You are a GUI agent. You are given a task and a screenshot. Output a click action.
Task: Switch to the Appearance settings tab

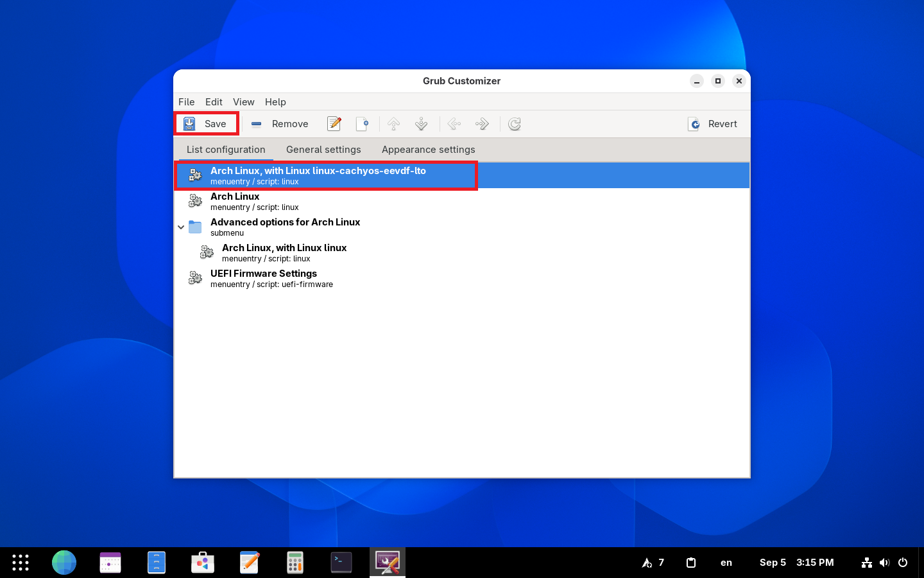point(429,150)
